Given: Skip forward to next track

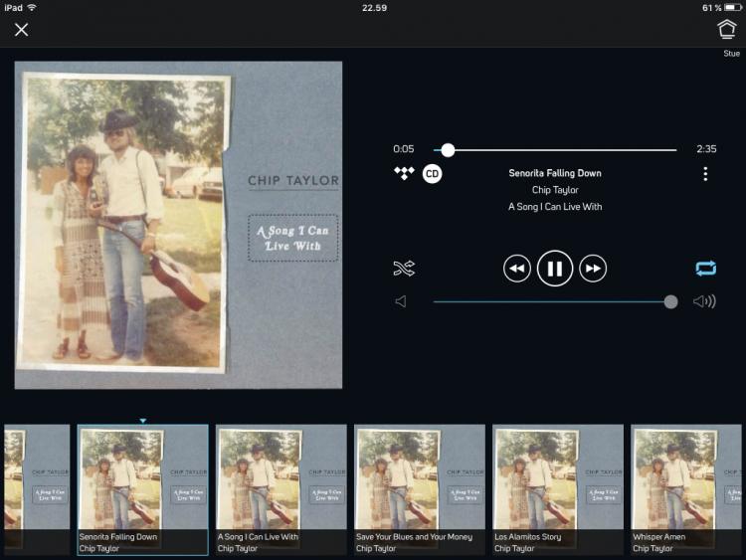Looking at the screenshot, I should [x=593, y=269].
